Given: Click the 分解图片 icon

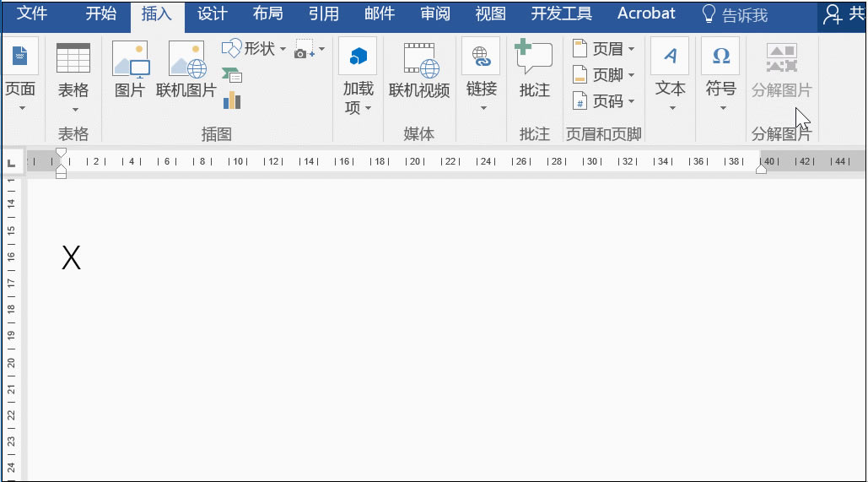Looking at the screenshot, I should point(781,58).
